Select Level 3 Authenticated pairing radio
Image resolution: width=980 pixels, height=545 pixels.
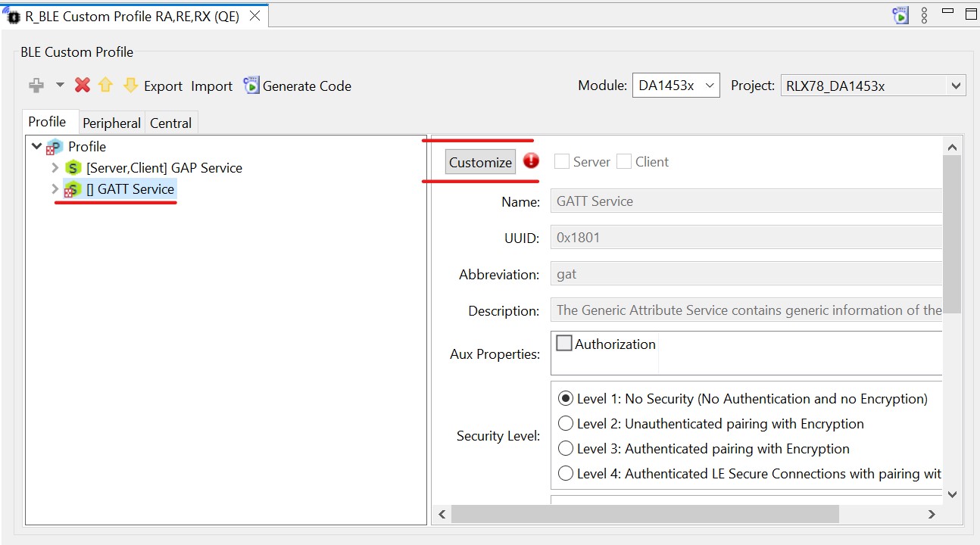tap(566, 448)
